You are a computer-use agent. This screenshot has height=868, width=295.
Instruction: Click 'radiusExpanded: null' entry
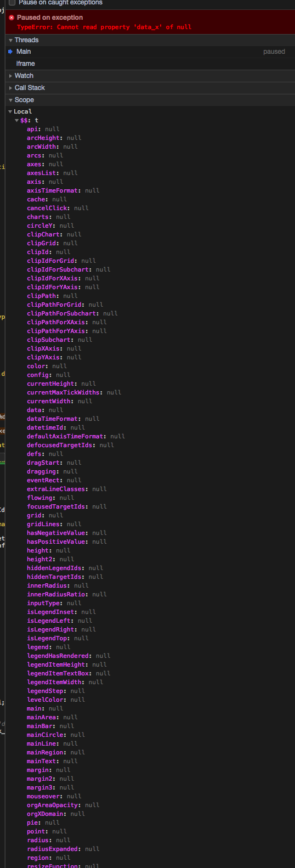point(63,849)
